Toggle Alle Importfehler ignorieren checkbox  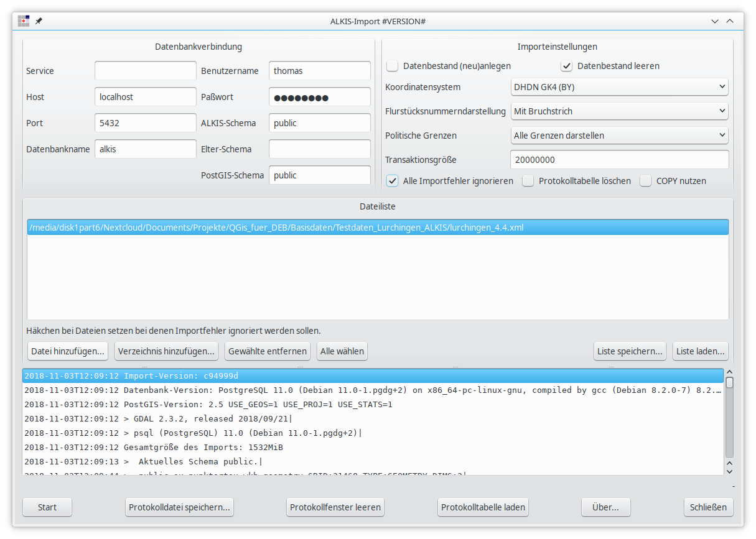[393, 181]
